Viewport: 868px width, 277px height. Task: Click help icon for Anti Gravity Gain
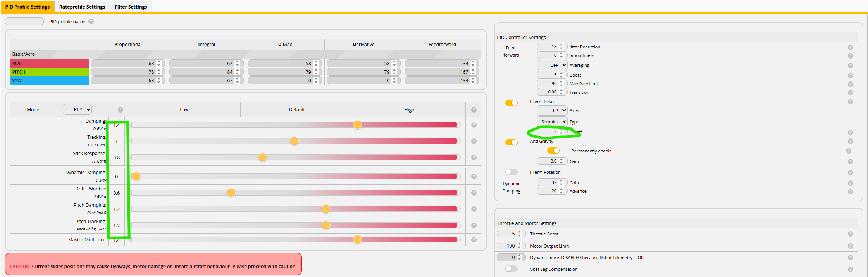coord(850,162)
